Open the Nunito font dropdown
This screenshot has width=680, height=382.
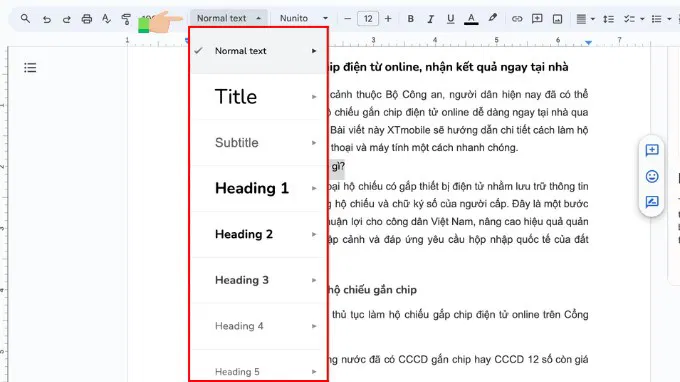click(x=304, y=18)
